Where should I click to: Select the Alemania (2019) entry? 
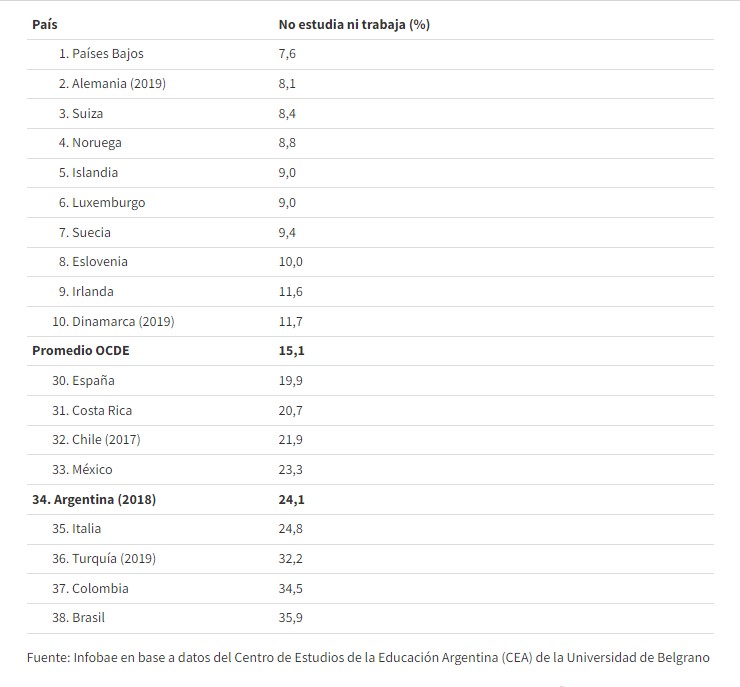pyautogui.click(x=112, y=84)
